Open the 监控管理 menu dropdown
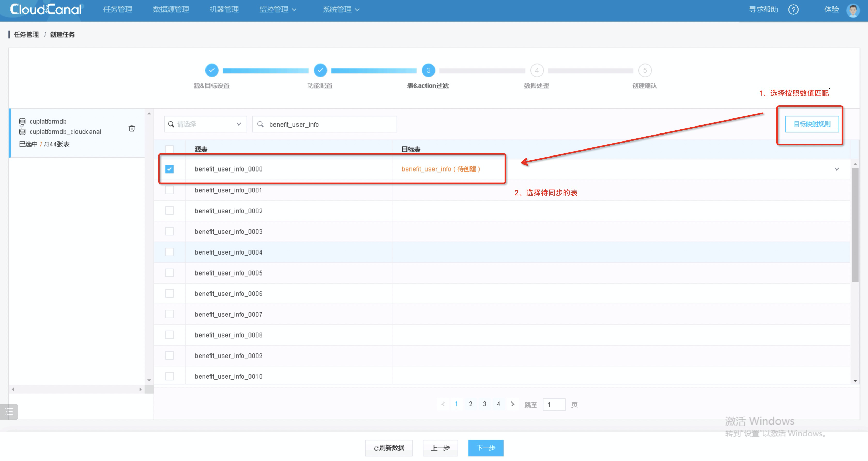This screenshot has width=868, height=461. [277, 10]
